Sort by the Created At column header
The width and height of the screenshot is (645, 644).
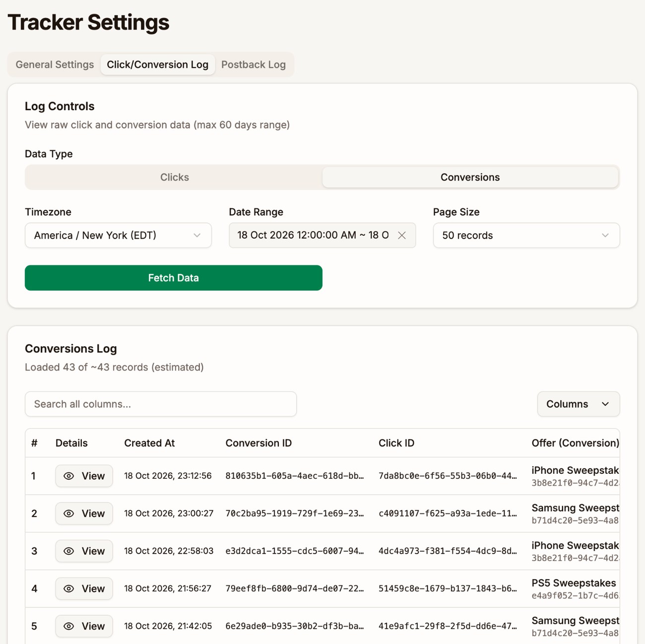coord(149,443)
